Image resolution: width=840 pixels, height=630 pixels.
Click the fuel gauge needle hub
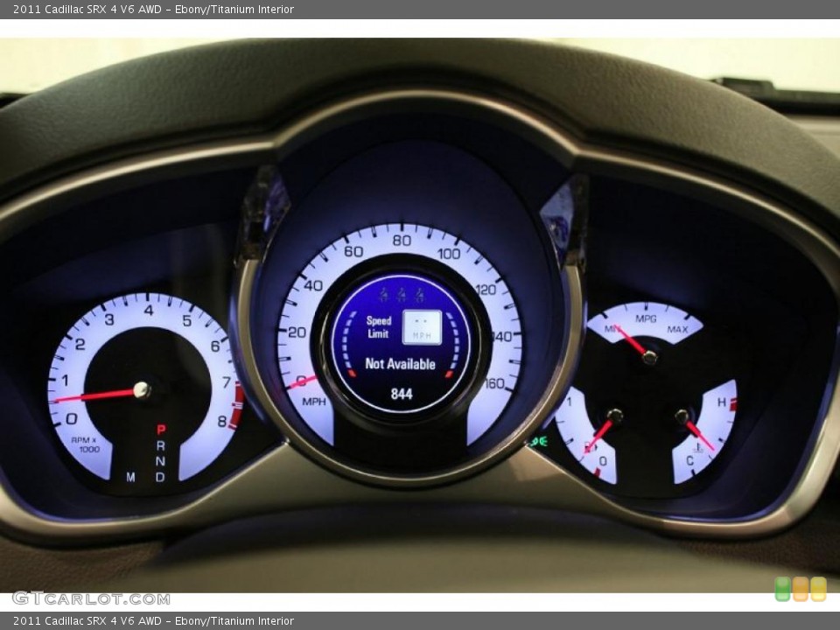tap(615, 415)
